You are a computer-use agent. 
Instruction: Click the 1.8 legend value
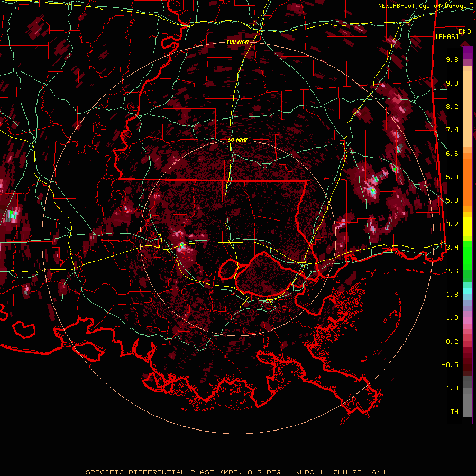pos(452,295)
